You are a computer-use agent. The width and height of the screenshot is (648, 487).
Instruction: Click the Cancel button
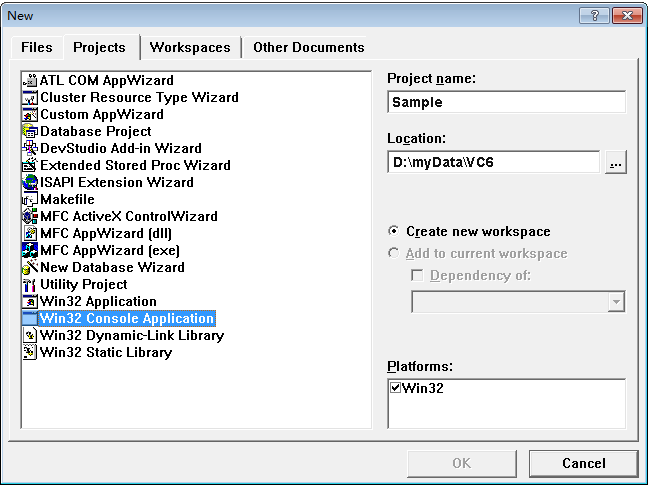click(x=584, y=463)
